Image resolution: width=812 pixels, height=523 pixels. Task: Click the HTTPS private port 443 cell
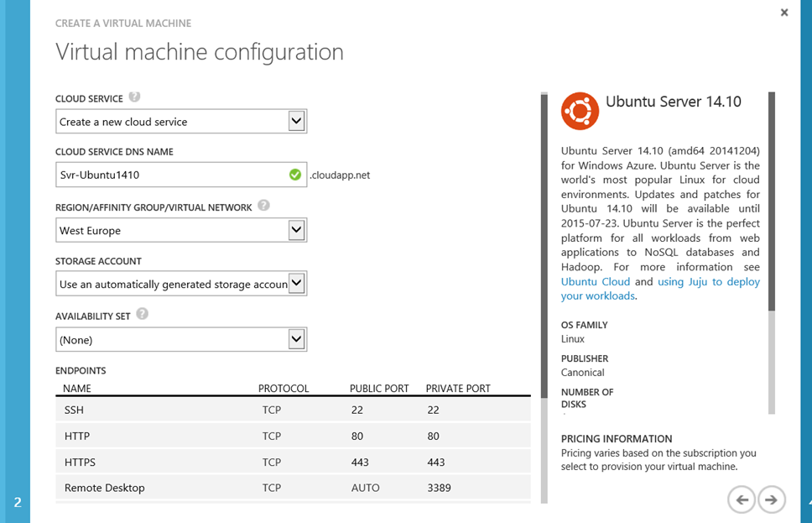pos(436,462)
